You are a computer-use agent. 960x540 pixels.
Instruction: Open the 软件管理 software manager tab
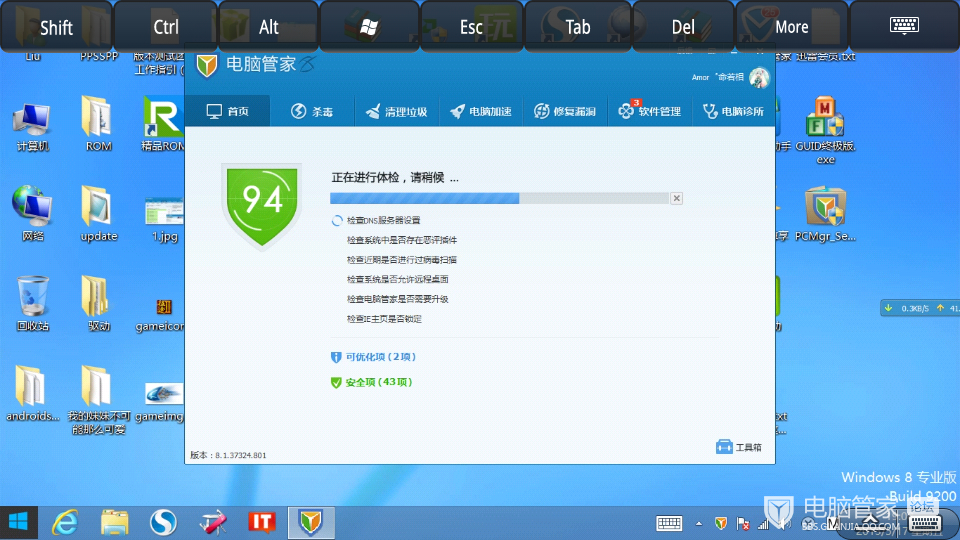pos(650,111)
